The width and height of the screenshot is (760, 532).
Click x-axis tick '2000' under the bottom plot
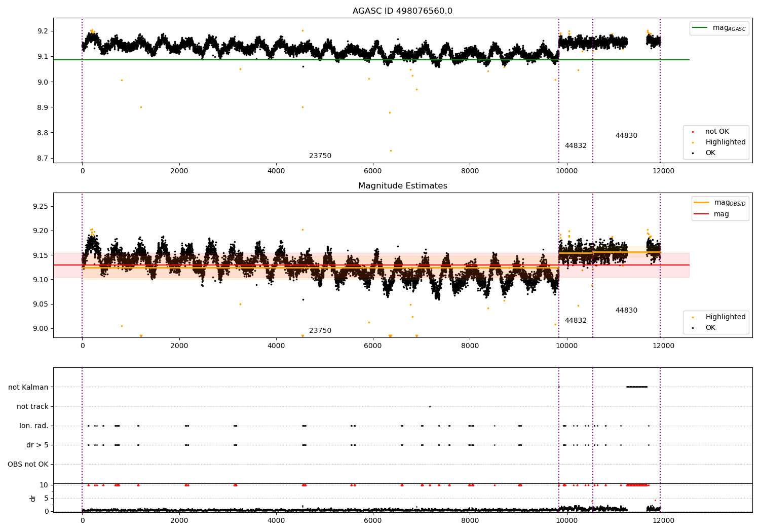(x=179, y=521)
